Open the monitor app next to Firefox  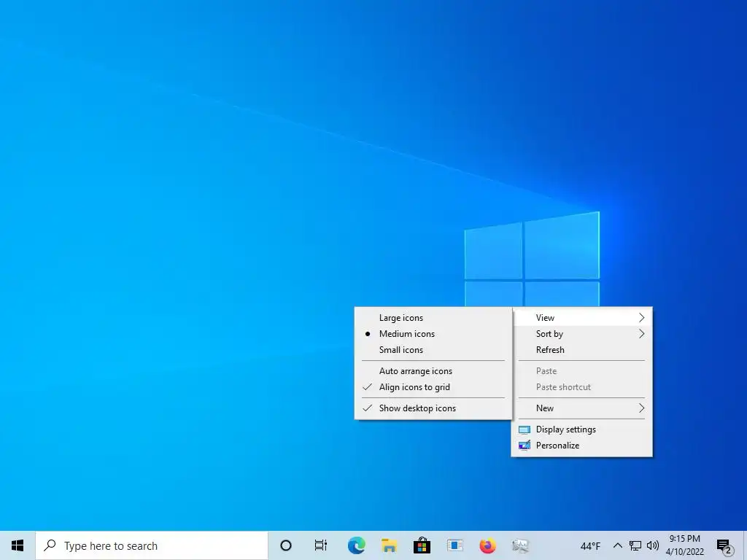click(x=520, y=545)
